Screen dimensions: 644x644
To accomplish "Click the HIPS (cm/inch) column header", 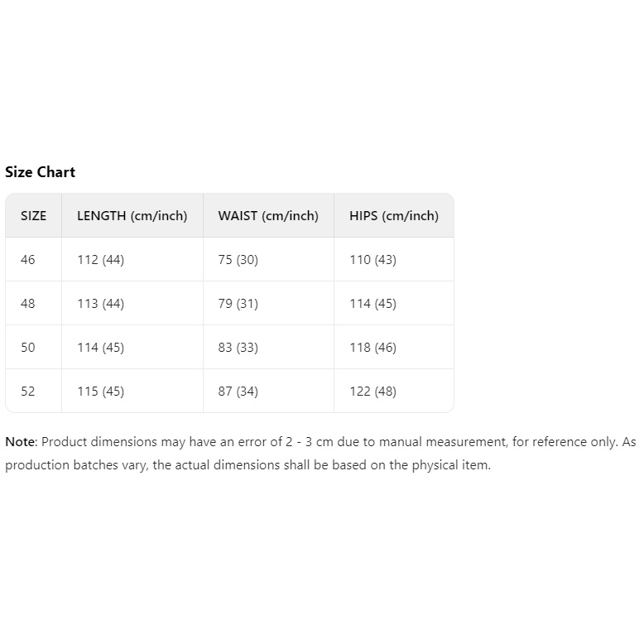I will click(x=394, y=216).
